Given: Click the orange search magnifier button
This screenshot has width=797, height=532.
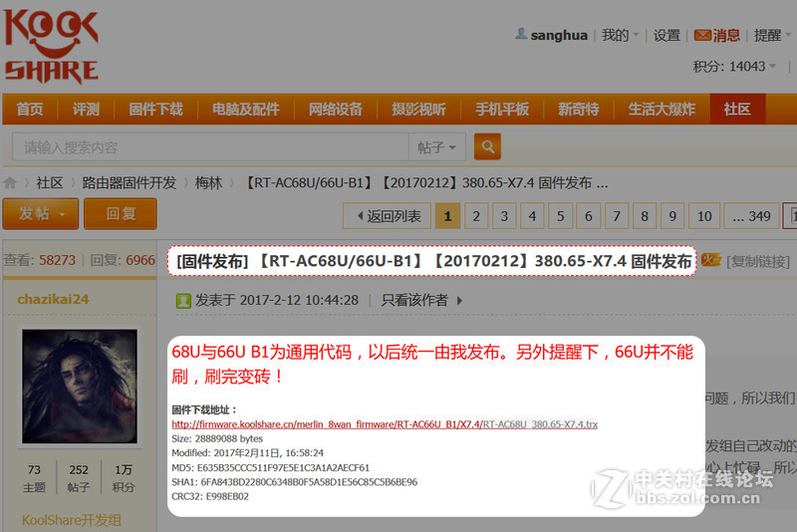Looking at the screenshot, I should [487, 146].
